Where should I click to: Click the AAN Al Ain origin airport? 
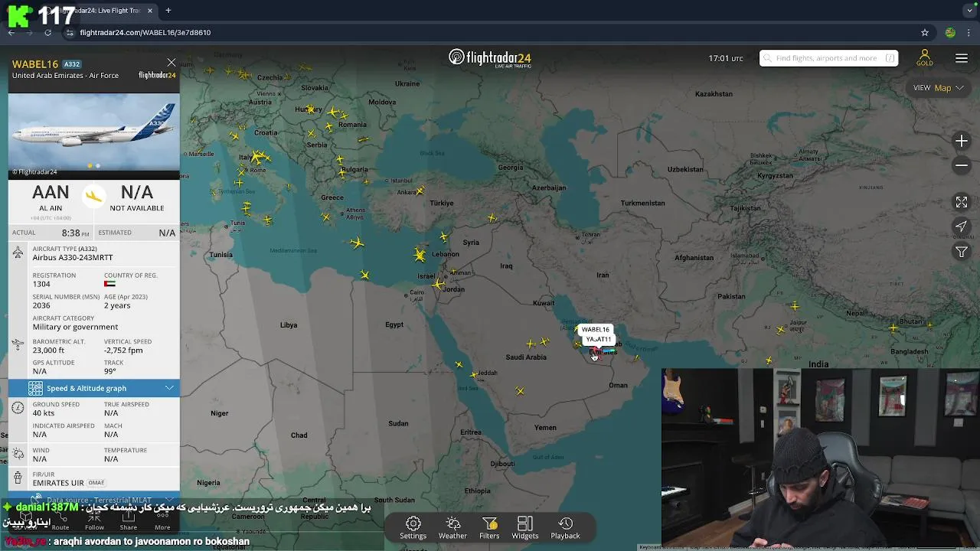[51, 197]
